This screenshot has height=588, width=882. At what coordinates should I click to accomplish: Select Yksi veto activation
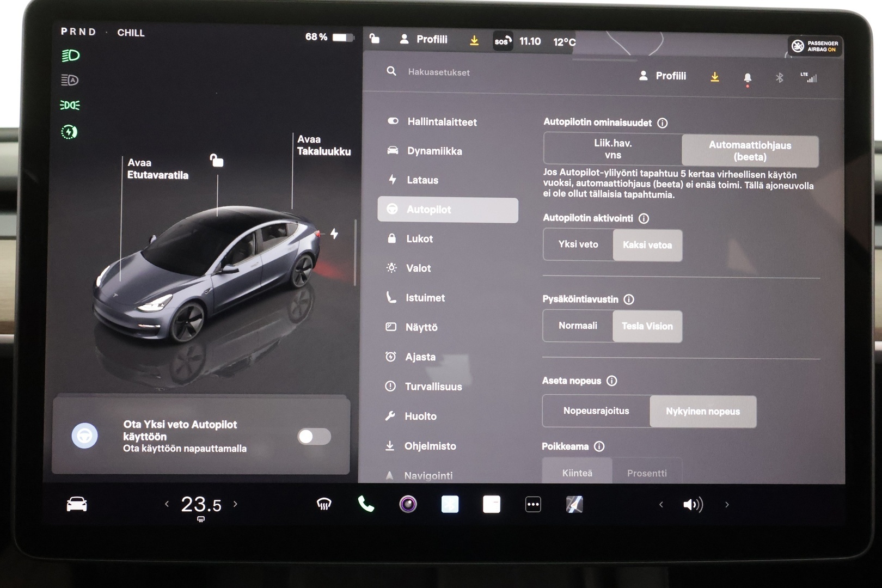578,244
